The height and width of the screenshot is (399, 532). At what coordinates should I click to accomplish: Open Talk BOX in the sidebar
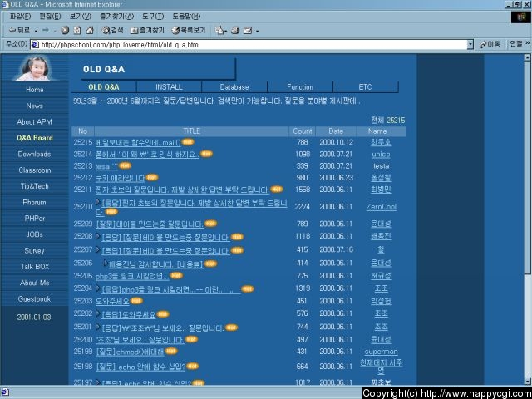pyautogui.click(x=35, y=267)
